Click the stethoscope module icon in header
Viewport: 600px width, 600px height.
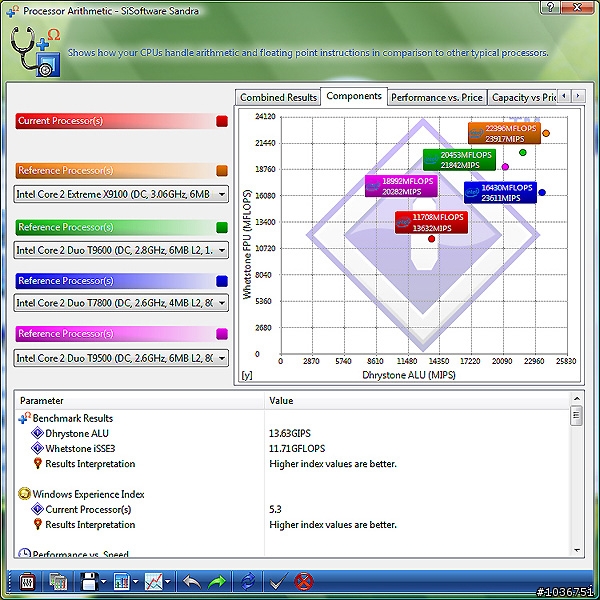coord(35,51)
